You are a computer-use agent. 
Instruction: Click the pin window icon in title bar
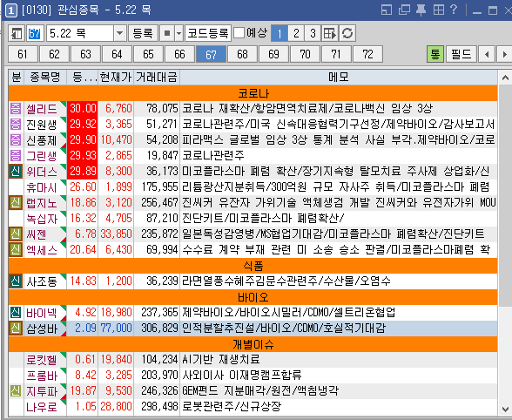tap(421, 10)
